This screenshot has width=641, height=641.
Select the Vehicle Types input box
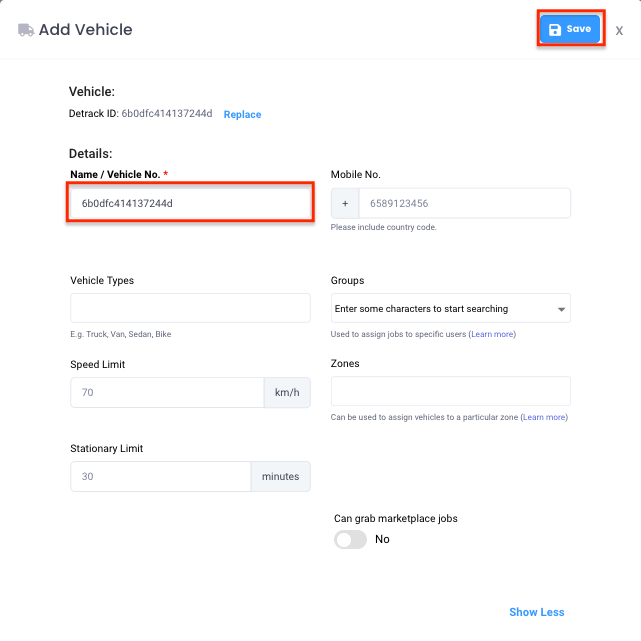pos(190,308)
